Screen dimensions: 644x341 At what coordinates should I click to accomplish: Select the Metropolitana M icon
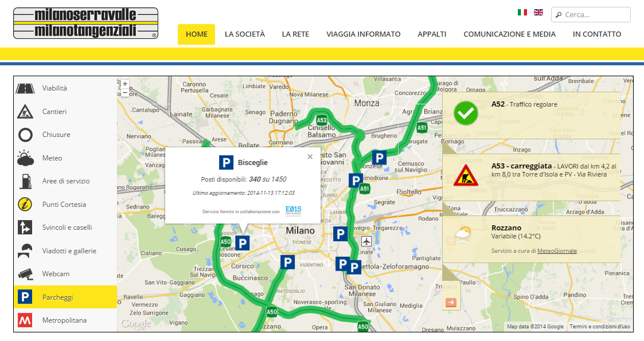point(25,320)
